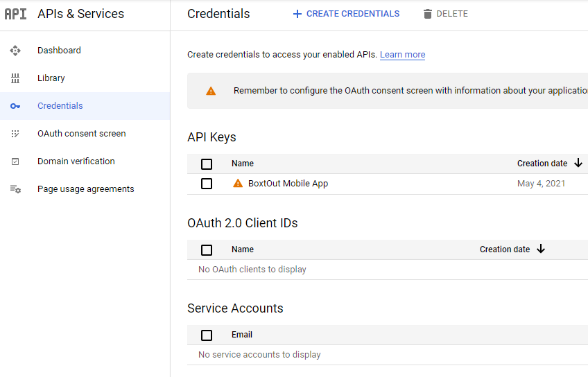Click the Library icon in sidebar
Screen dimensions: 588x377
[x=15, y=78]
